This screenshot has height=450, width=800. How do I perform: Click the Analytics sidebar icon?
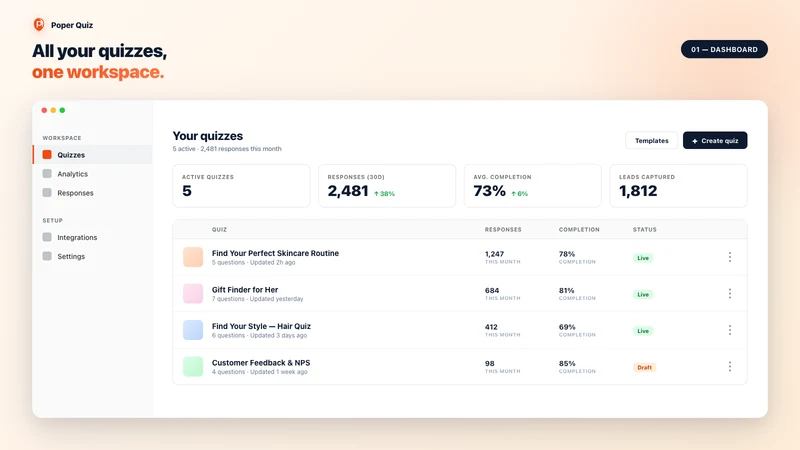click(x=47, y=173)
